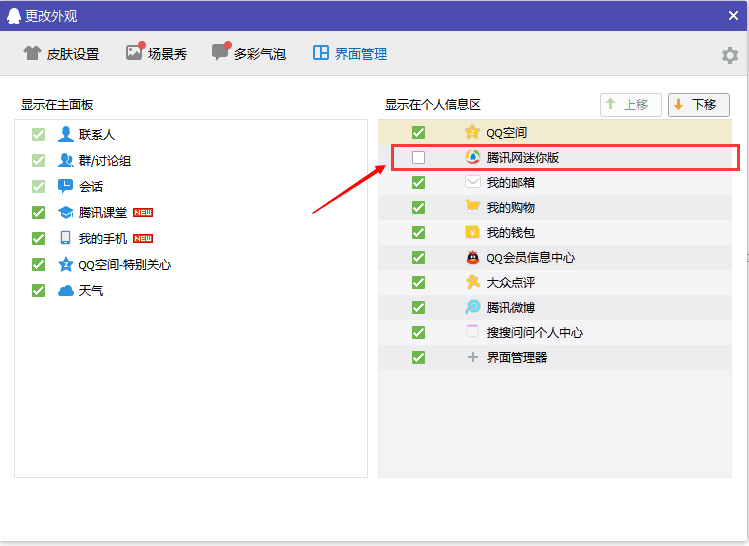This screenshot has height=546, width=749.
Task: Select the 腾讯课堂 text label
Action: 103,213
